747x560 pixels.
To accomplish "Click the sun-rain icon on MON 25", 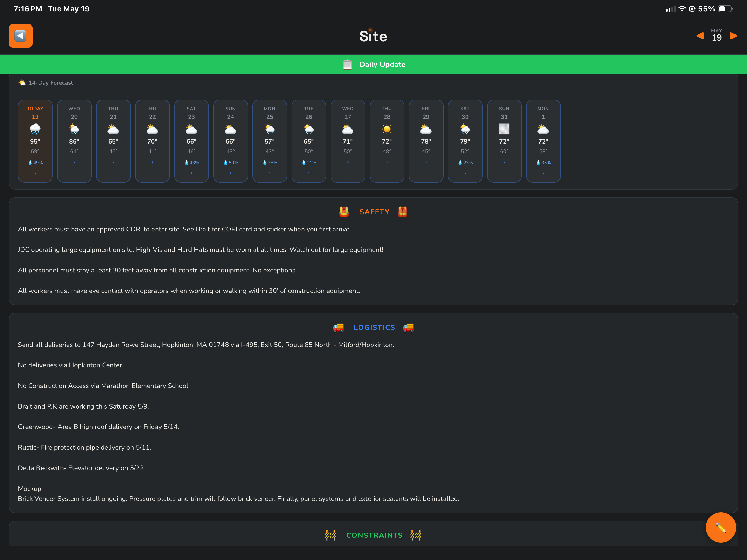I will [270, 129].
